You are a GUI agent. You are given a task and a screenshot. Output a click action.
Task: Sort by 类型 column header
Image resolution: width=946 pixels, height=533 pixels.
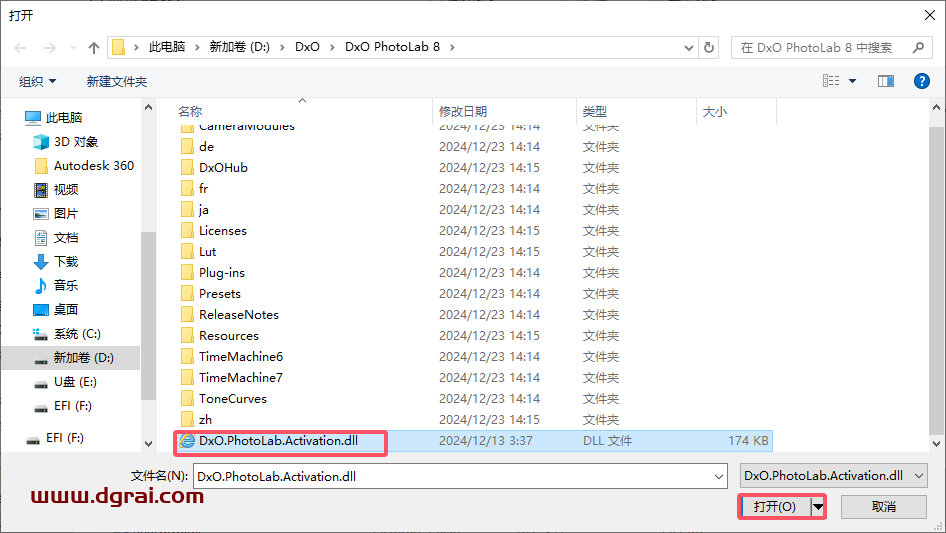coord(595,112)
